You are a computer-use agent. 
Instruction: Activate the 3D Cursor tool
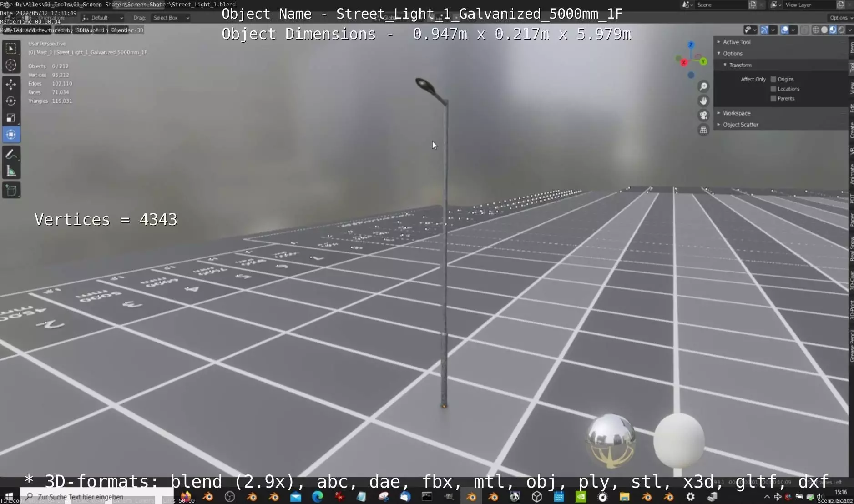(x=11, y=65)
